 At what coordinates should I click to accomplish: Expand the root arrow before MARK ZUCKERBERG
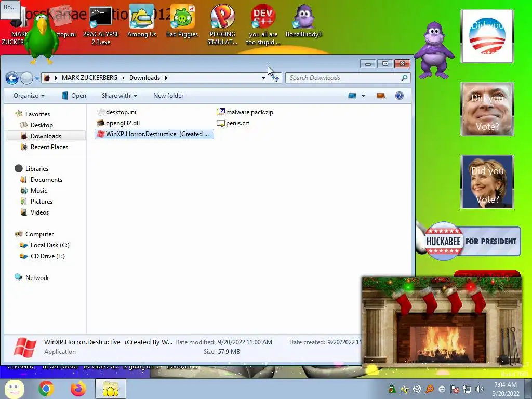56,78
